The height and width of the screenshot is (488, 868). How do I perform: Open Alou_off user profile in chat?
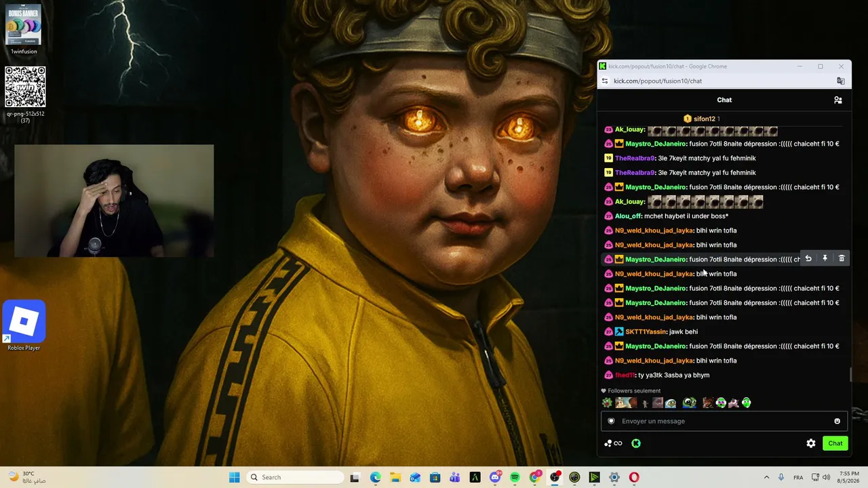(628, 216)
